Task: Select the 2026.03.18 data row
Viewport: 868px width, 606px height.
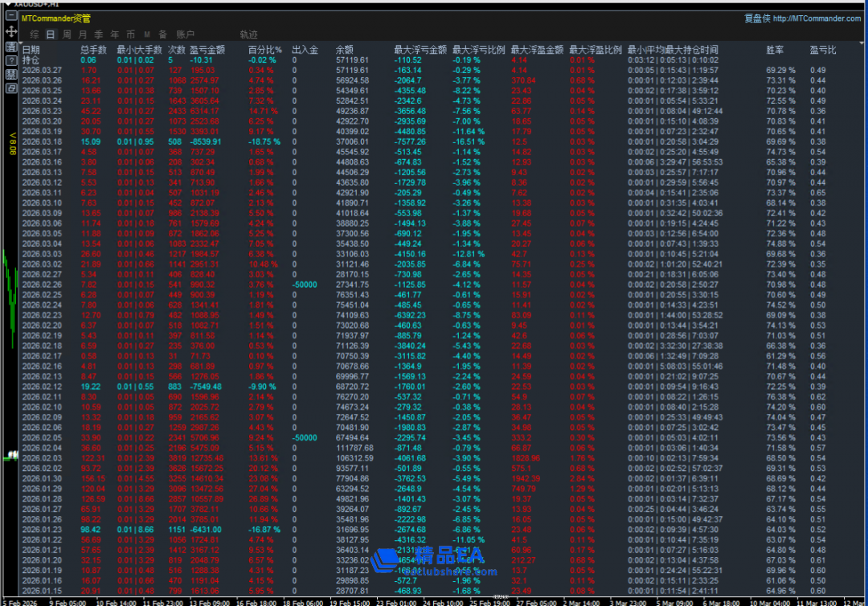Action: coord(42,141)
